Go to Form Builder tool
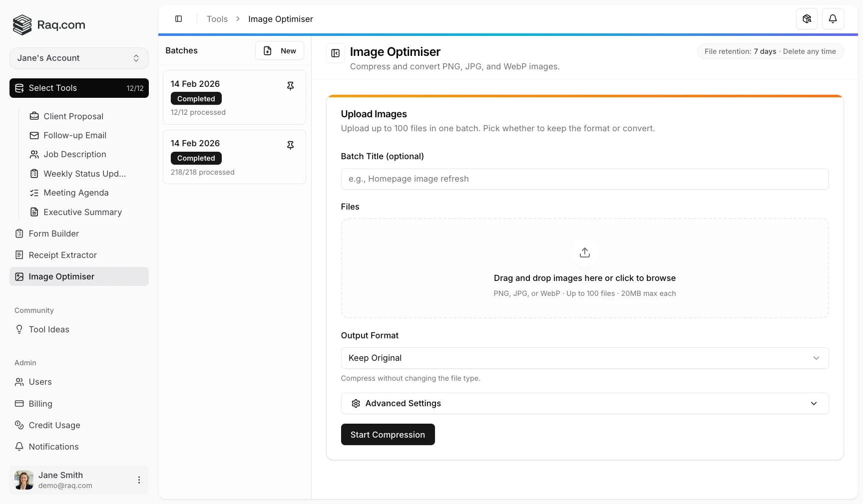This screenshot has width=863, height=504. point(53,234)
